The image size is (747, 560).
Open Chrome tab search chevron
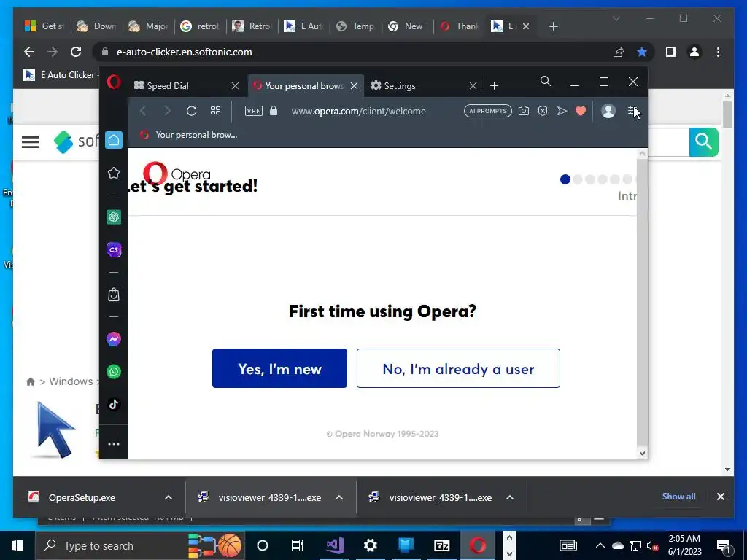pyautogui.click(x=616, y=18)
